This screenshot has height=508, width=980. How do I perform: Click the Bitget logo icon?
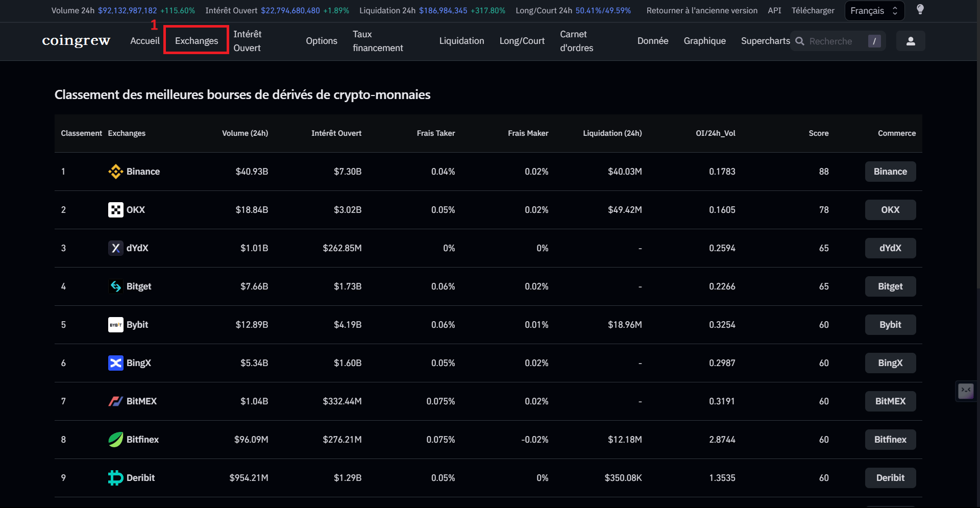(115, 286)
